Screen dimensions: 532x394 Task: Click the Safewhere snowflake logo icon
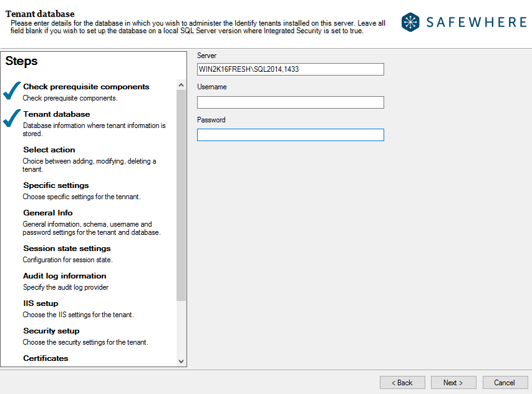(x=411, y=22)
